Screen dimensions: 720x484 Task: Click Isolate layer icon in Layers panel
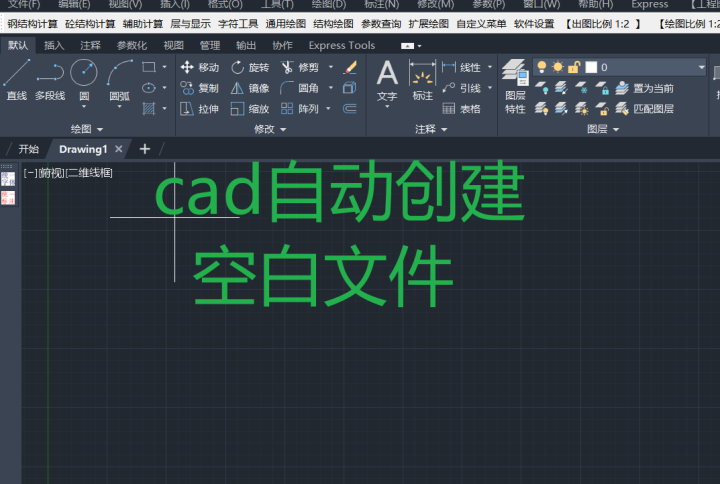(561, 88)
